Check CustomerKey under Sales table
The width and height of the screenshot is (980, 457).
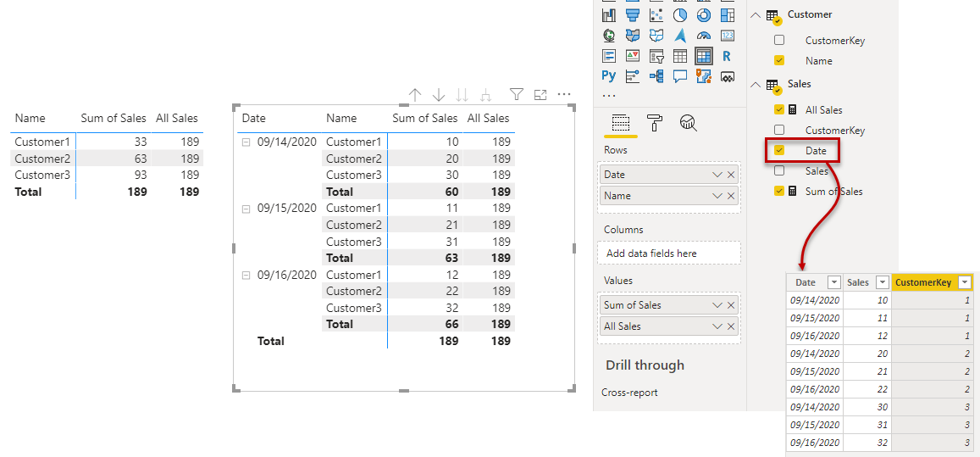point(779,131)
